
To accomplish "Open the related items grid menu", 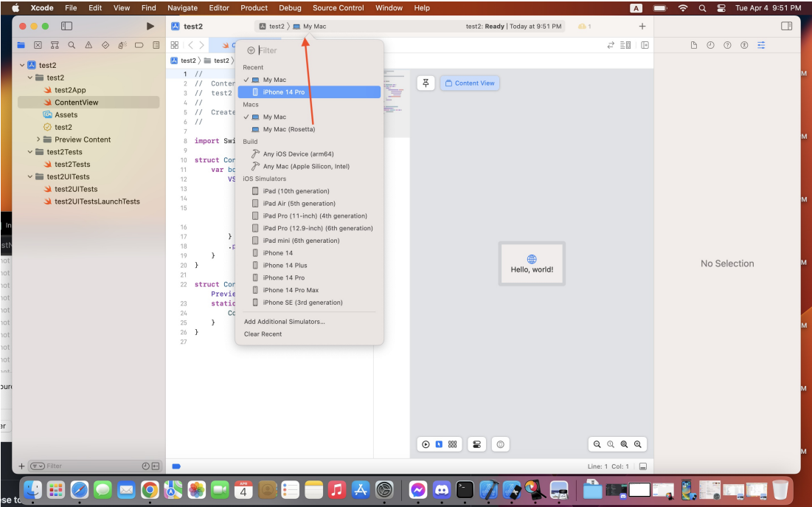I will 175,45.
